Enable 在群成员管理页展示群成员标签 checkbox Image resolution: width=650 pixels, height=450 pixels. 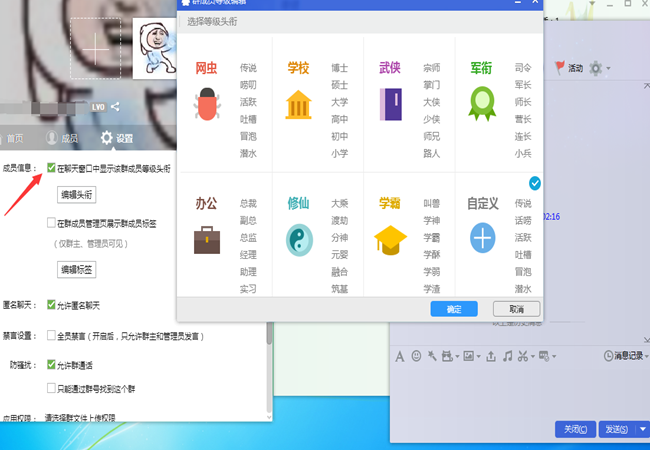pyautogui.click(x=51, y=223)
